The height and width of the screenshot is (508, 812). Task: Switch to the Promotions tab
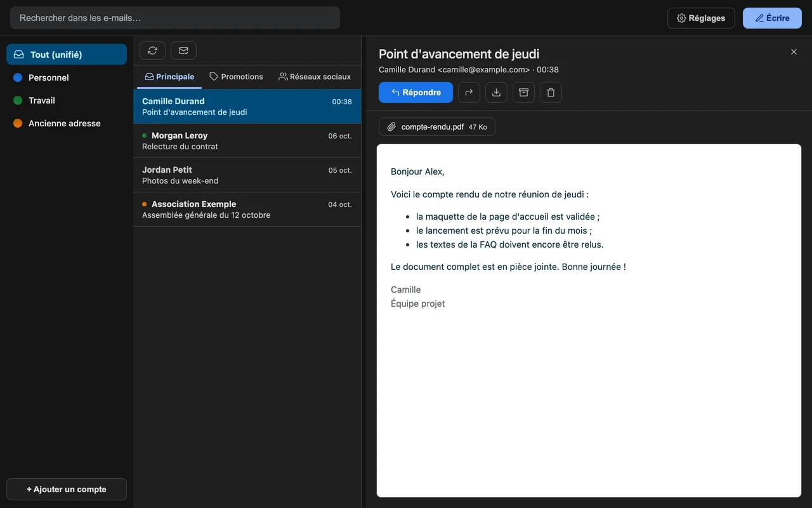[x=236, y=76]
